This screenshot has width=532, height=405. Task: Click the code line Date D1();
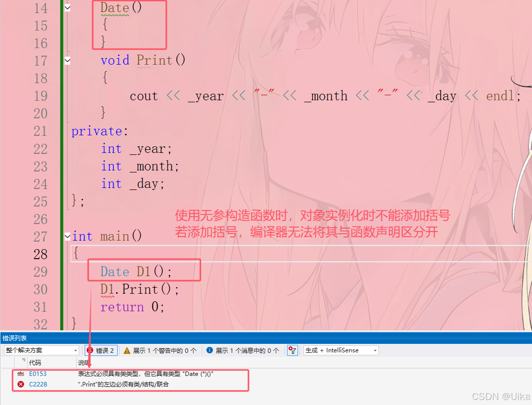[x=136, y=272]
